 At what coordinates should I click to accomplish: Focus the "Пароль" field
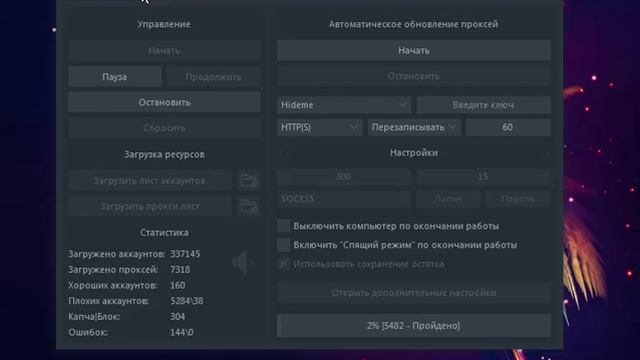(518, 199)
